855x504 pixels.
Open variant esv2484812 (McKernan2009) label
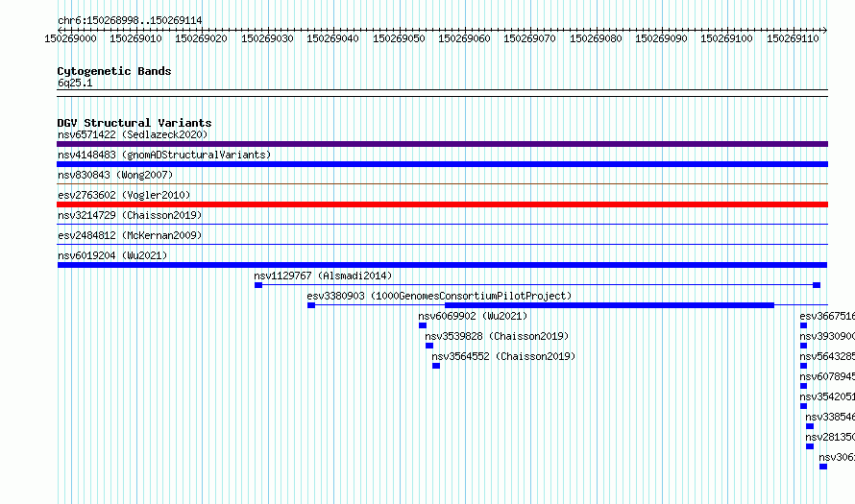pyautogui.click(x=130, y=235)
